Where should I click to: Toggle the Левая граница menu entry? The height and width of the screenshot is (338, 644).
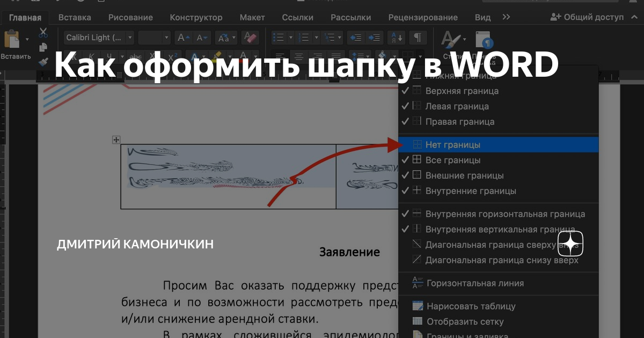coord(499,106)
